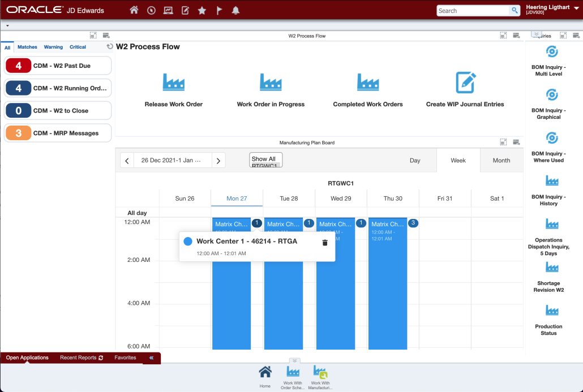Image resolution: width=583 pixels, height=392 pixels.
Task: Open Work With Order Scheduling dock icon
Action: (x=293, y=372)
